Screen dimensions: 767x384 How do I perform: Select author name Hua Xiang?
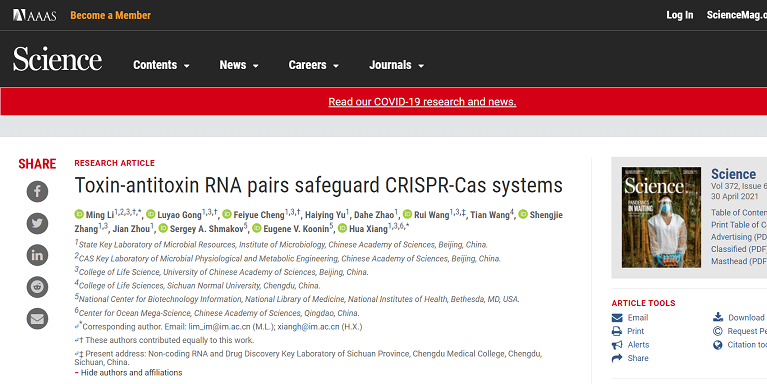pos(368,228)
